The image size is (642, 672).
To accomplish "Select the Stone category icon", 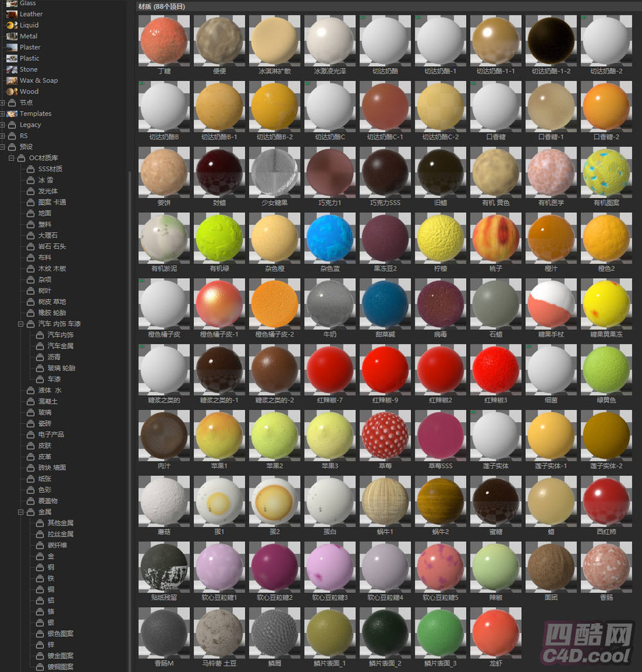I will (x=12, y=69).
